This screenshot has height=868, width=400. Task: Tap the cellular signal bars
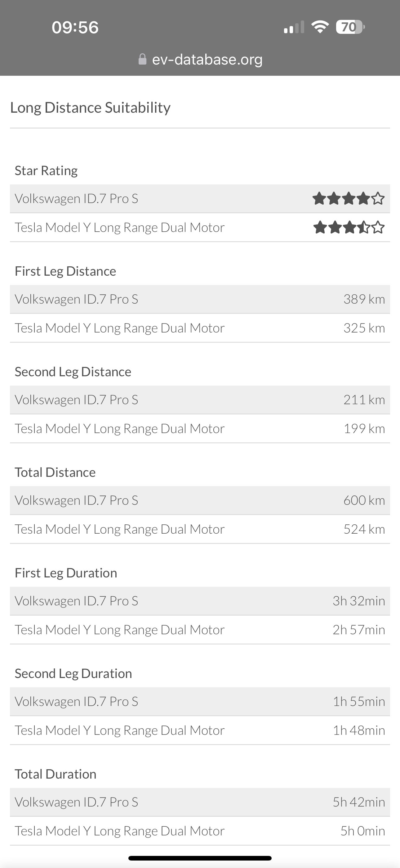(294, 27)
